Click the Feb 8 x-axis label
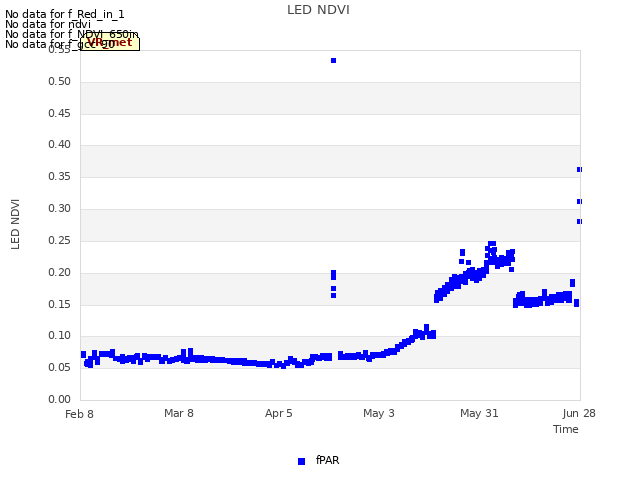Viewport: 640px width, 480px height. [79, 414]
